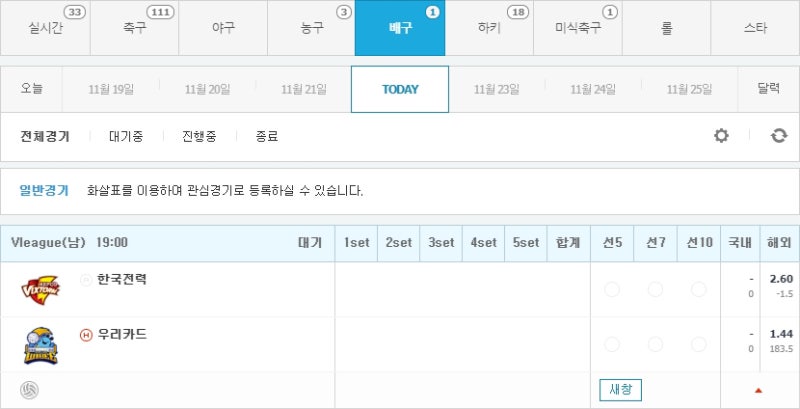Open the 실시간 live tab
The width and height of the screenshot is (800, 409).
[x=45, y=28]
